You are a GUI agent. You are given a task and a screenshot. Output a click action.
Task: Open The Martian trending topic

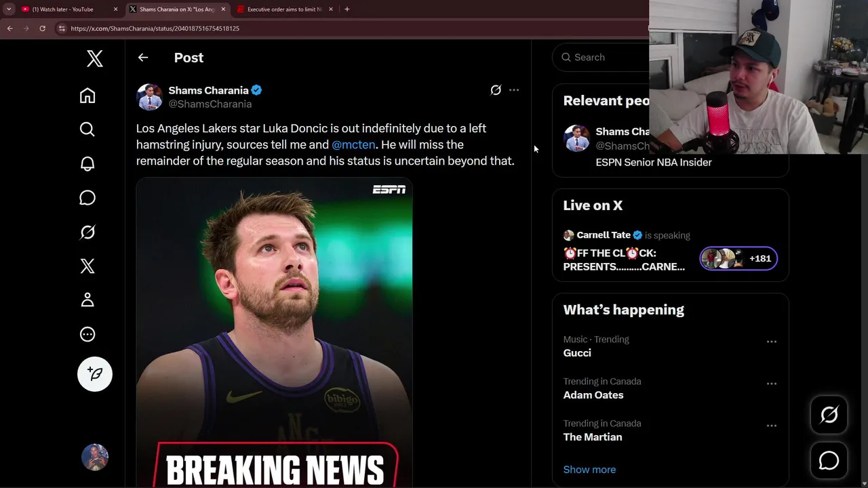(x=593, y=437)
